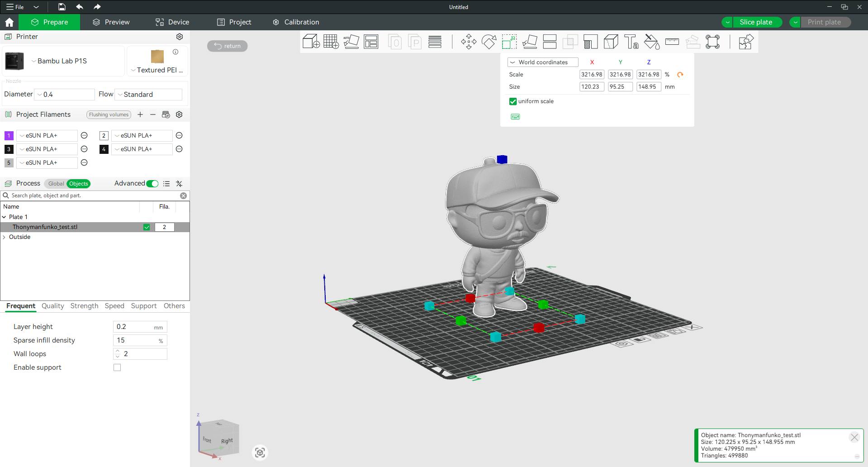Select the Rotate tool

pos(489,42)
